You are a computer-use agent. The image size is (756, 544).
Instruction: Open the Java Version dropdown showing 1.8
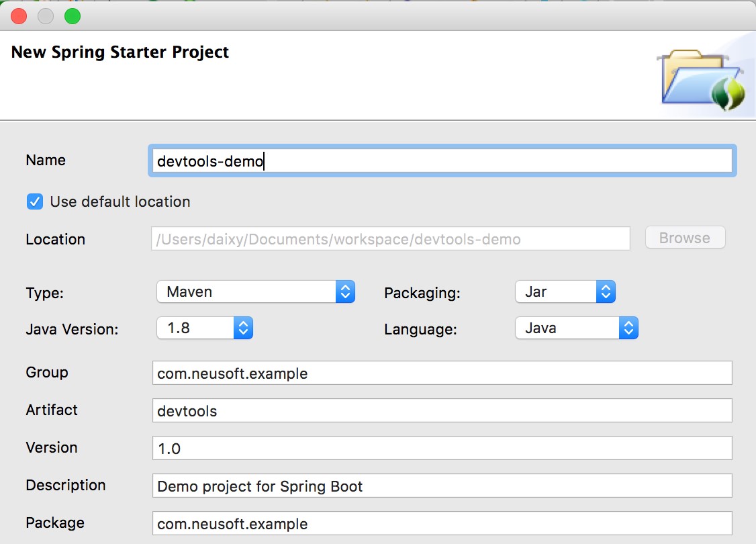click(x=205, y=328)
